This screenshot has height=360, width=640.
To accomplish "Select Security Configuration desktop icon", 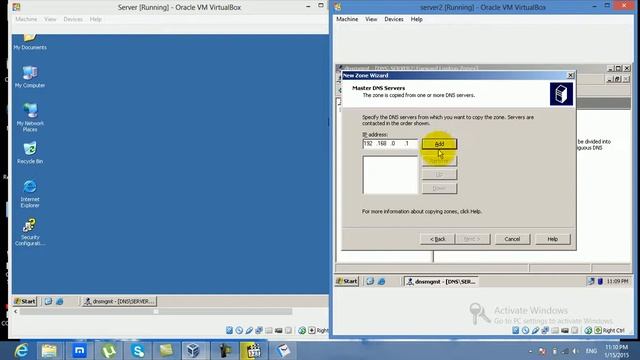I will click(30, 231).
